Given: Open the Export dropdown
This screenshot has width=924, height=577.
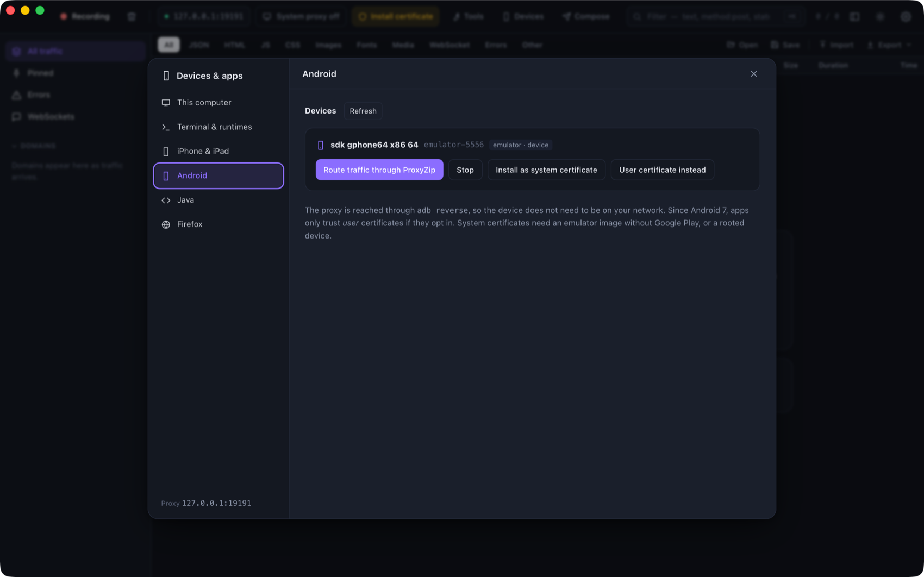Looking at the screenshot, I should click(889, 45).
